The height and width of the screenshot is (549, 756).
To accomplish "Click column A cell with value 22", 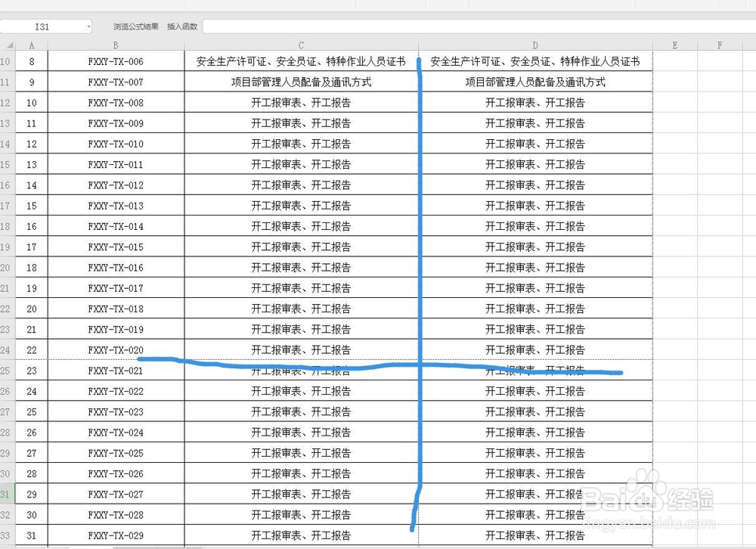I will point(32,350).
